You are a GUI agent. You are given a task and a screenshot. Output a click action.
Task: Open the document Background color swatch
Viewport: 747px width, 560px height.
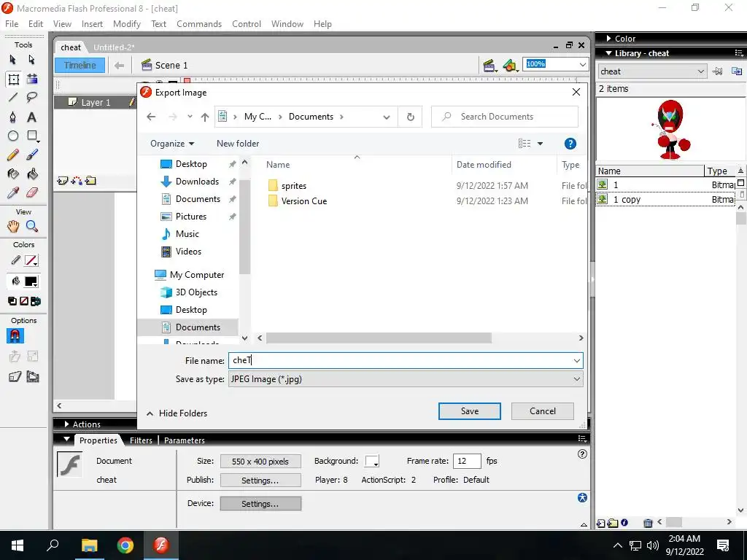pyautogui.click(x=372, y=461)
